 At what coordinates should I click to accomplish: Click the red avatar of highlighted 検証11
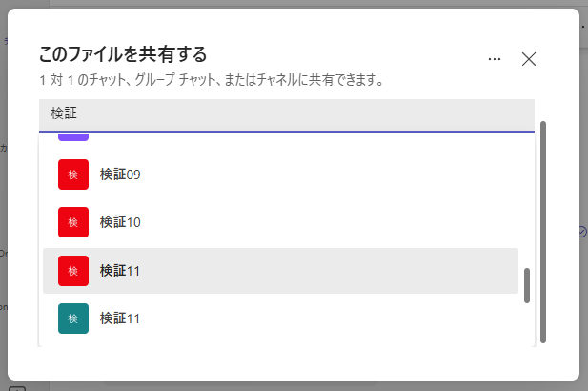coord(73,271)
